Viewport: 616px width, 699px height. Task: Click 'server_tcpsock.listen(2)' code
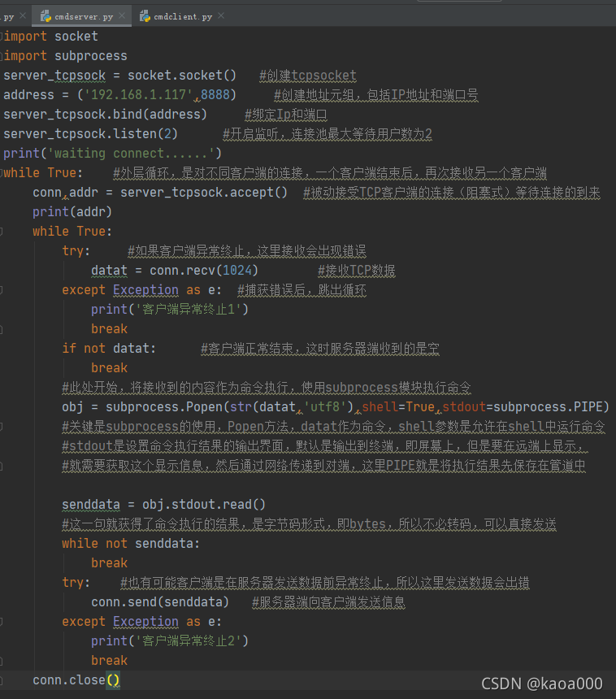click(90, 134)
